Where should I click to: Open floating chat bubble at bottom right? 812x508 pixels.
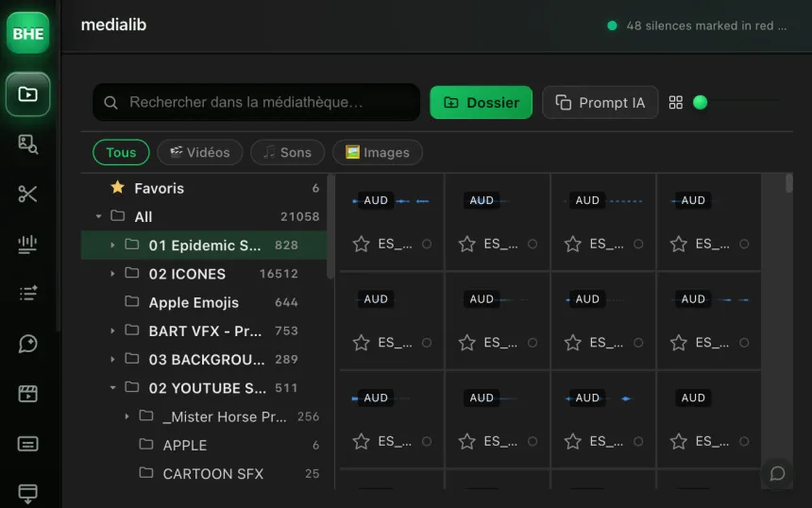[x=777, y=473]
